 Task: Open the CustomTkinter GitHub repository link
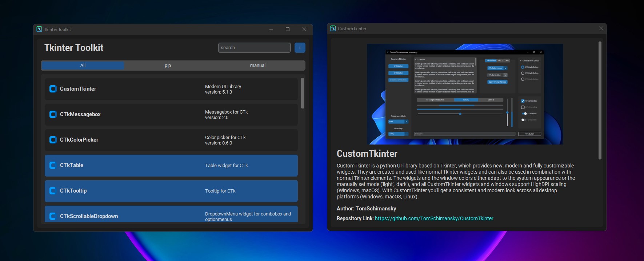(x=434, y=218)
